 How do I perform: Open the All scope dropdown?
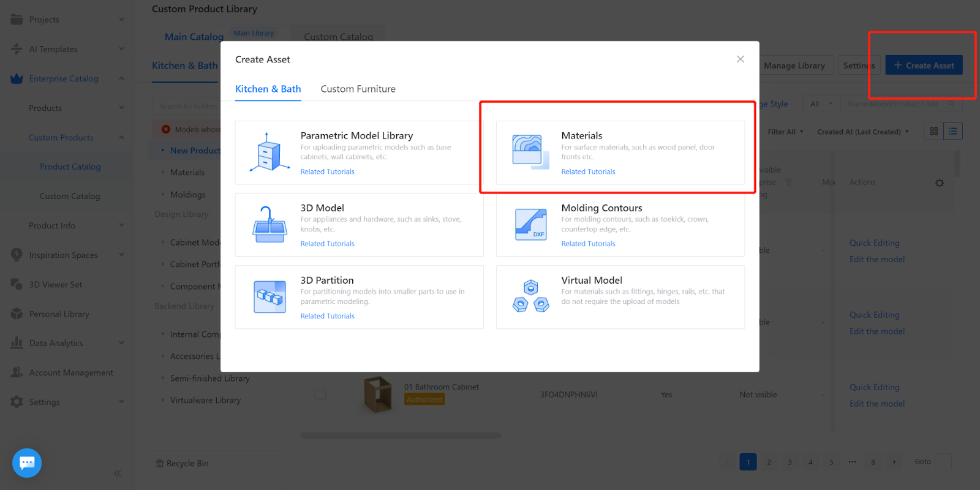(821, 104)
